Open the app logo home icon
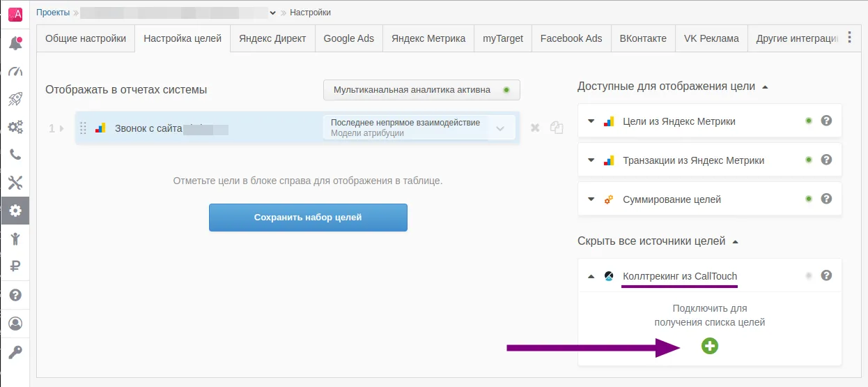The width and height of the screenshot is (868, 387). coord(15,14)
